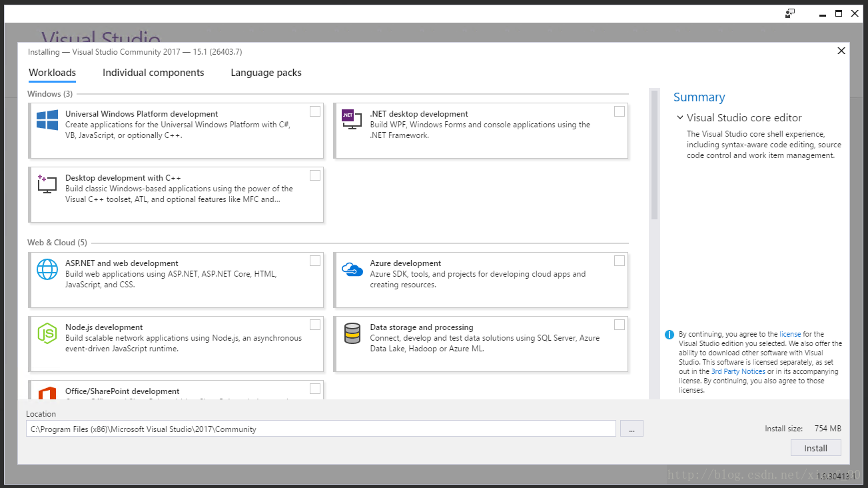Screen dimensions: 868x488
Task: Open the license link
Action: (790, 334)
